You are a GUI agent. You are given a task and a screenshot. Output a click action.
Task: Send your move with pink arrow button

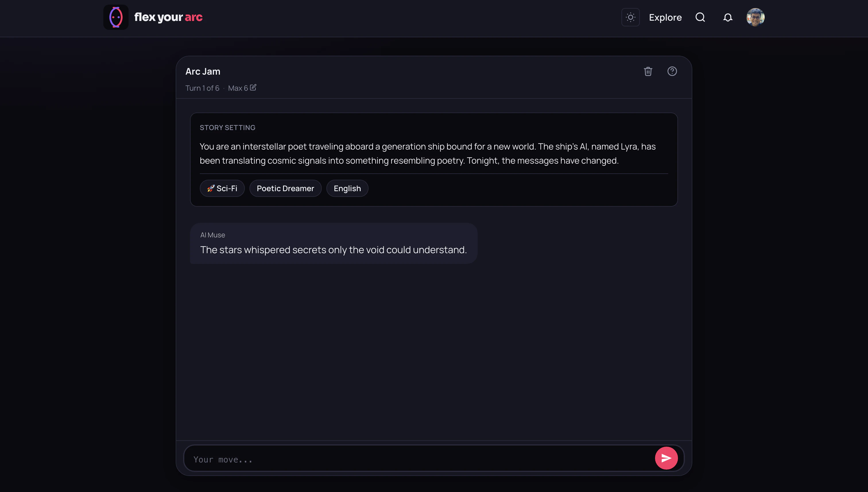coord(666,458)
